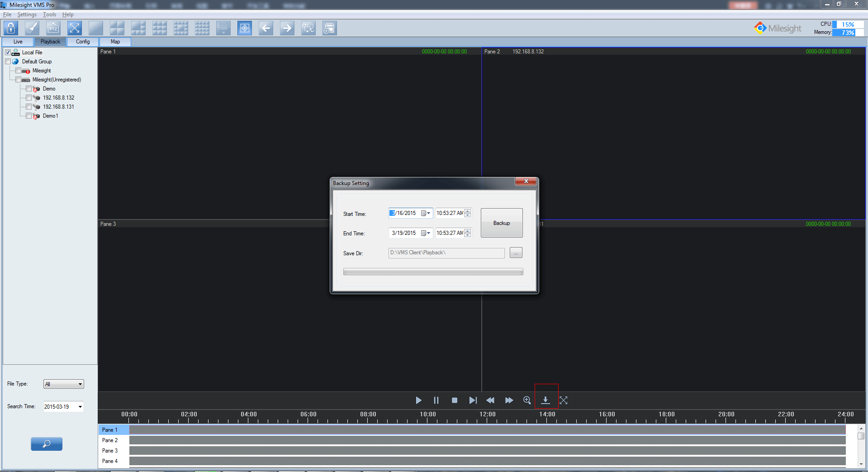Select the 192.168.8.132 tree item
The image size is (868, 472).
59,98
